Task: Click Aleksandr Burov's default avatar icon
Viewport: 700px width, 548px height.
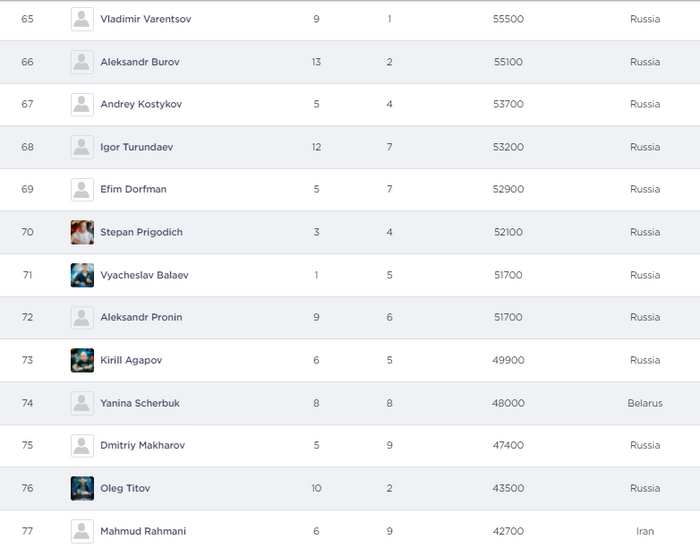Action: (x=82, y=62)
